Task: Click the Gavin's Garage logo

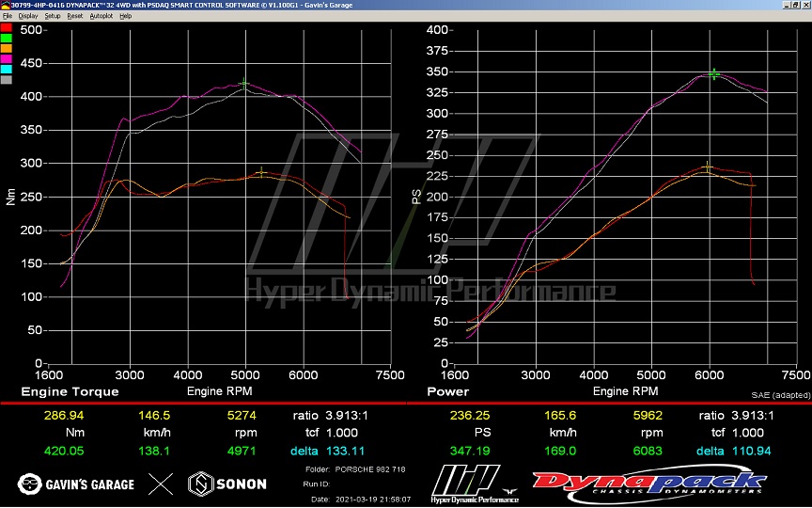Action: pos(76,484)
